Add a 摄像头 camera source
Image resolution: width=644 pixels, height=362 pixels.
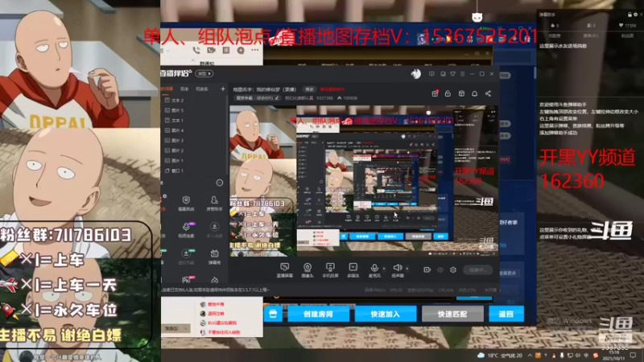pyautogui.click(x=308, y=270)
